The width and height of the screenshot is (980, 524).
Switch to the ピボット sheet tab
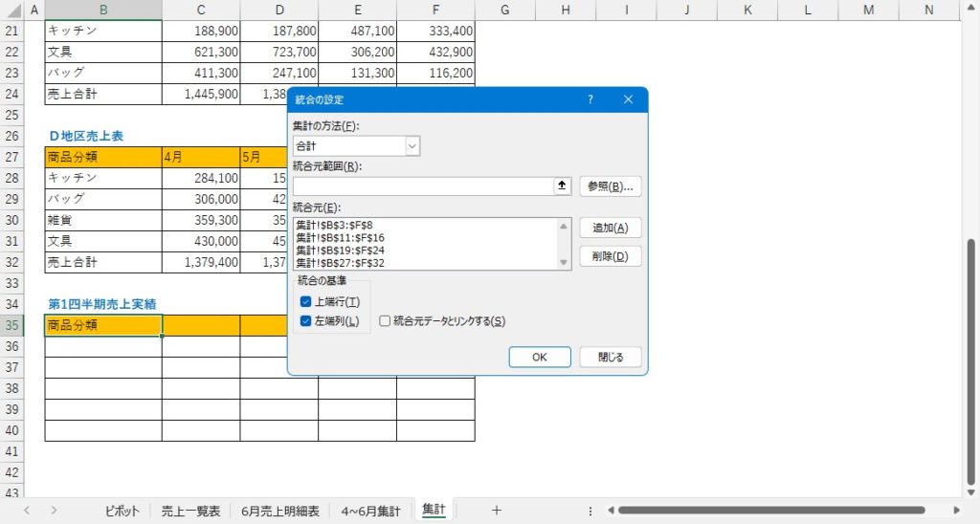tap(122, 511)
